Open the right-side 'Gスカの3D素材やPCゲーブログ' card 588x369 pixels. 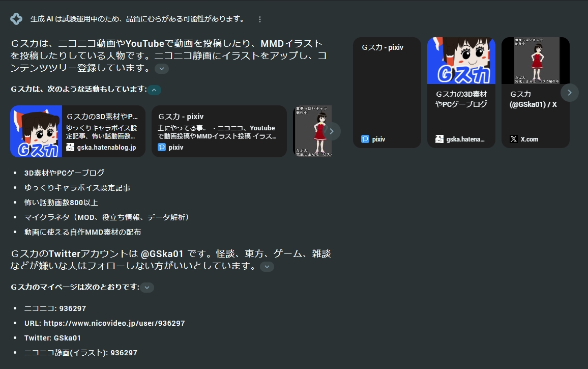point(461,92)
